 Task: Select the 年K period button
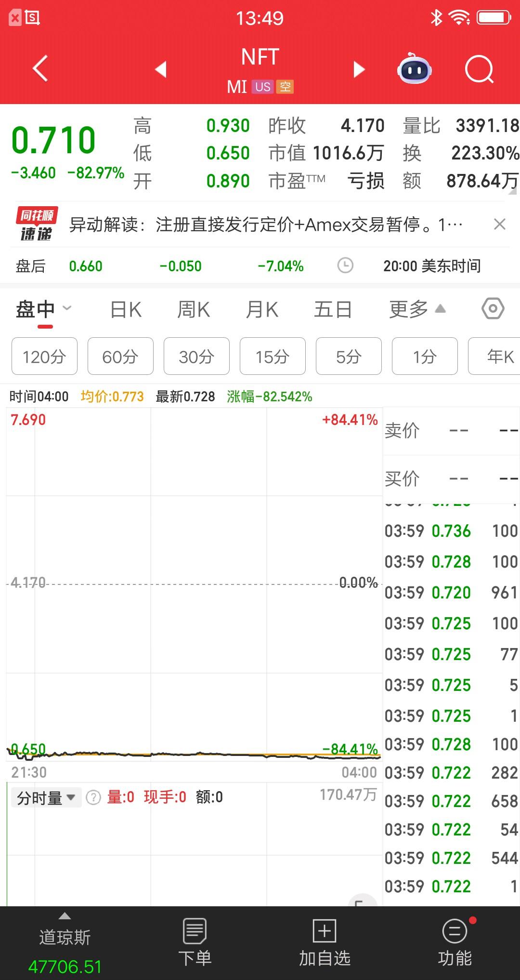(494, 356)
